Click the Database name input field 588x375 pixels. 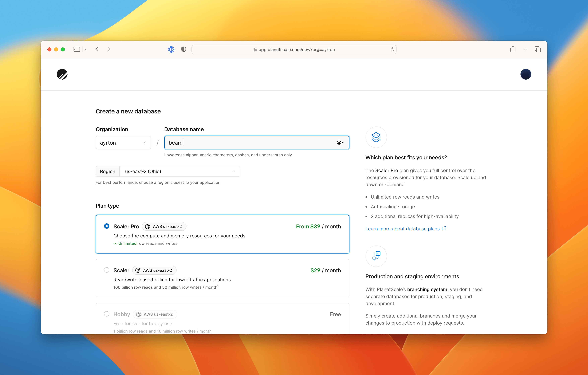click(257, 143)
